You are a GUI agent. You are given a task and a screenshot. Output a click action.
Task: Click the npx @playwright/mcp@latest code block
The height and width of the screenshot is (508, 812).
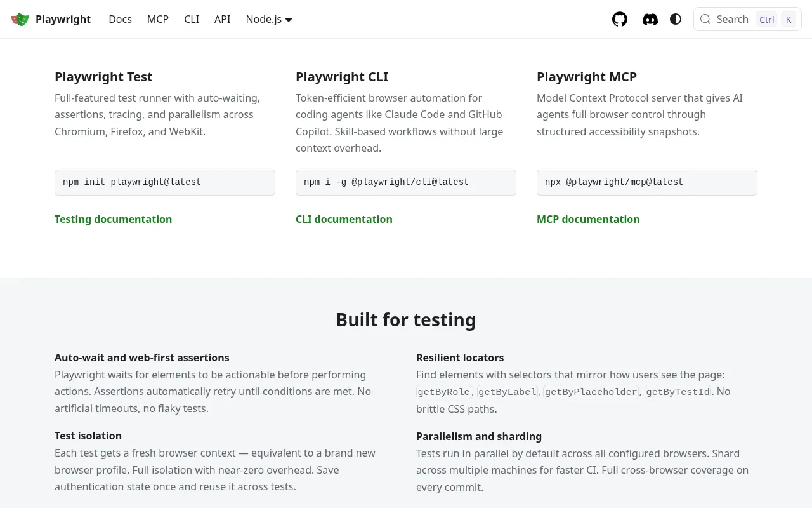647,182
